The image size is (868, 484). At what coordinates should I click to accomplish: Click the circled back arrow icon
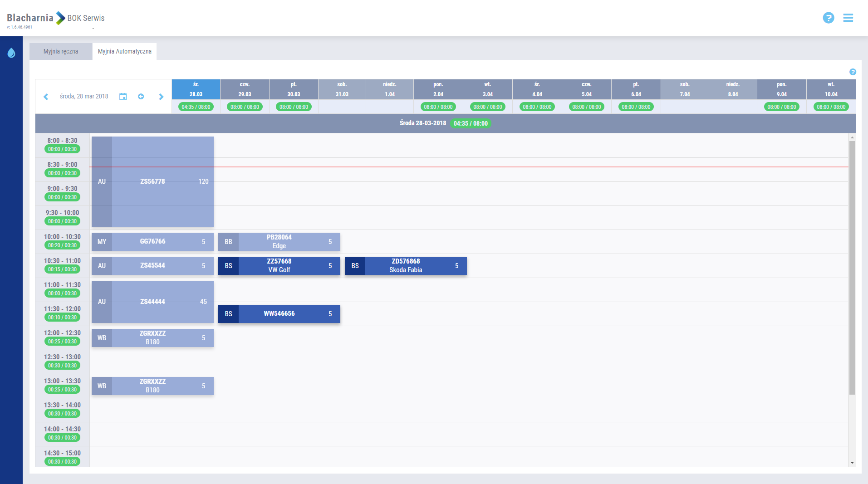tap(141, 97)
